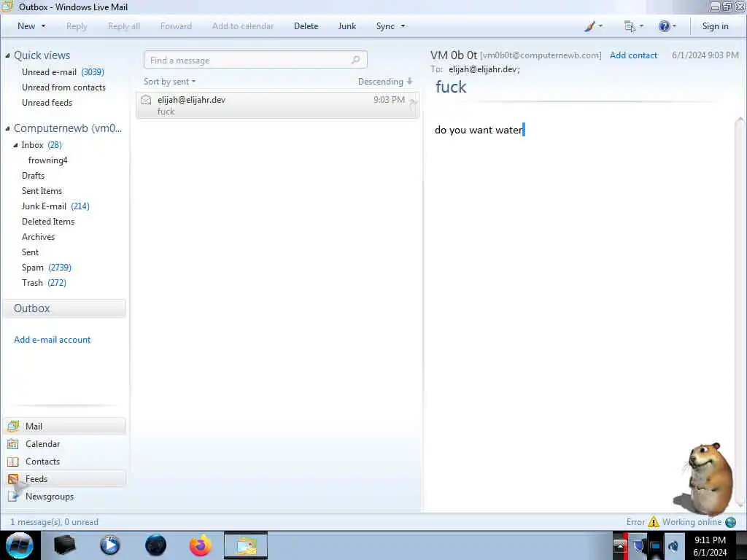Image resolution: width=747 pixels, height=560 pixels.
Task: Open the Sync dropdown arrow
Action: 403,26
